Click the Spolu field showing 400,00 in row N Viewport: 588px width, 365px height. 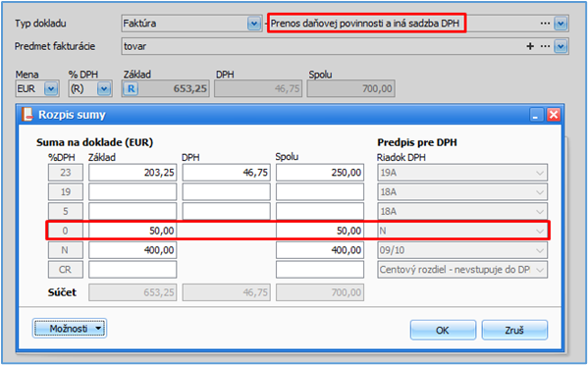click(320, 250)
